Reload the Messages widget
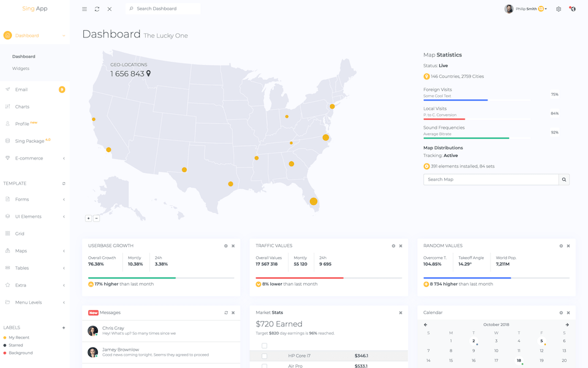Image resolution: width=588 pixels, height=368 pixels. pos(226,313)
